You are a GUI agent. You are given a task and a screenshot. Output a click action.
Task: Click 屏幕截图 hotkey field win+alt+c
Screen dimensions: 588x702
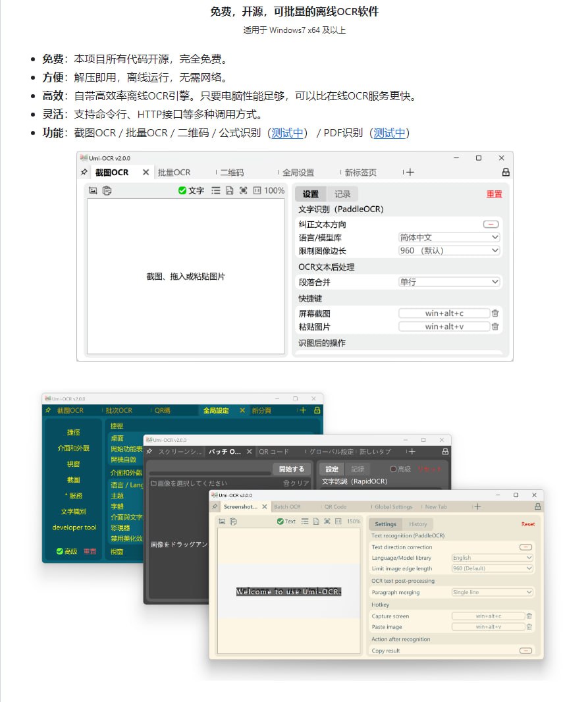[444, 313]
